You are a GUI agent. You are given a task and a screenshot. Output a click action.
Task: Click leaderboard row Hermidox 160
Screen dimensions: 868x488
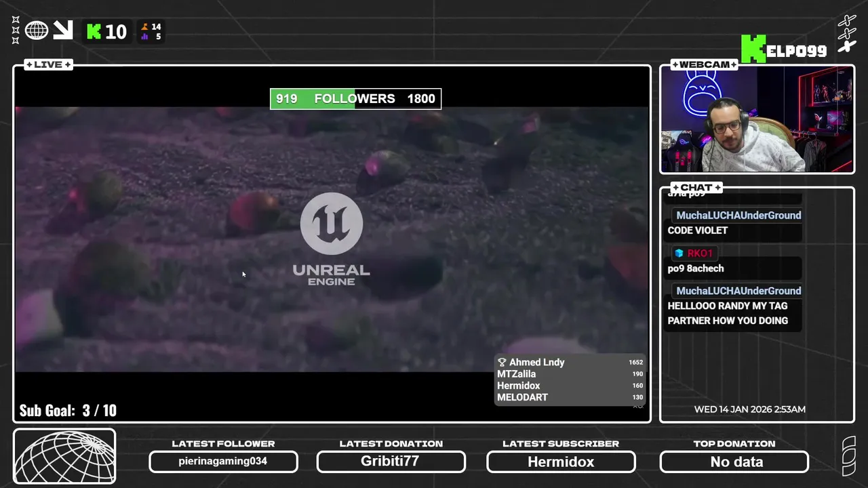point(570,386)
